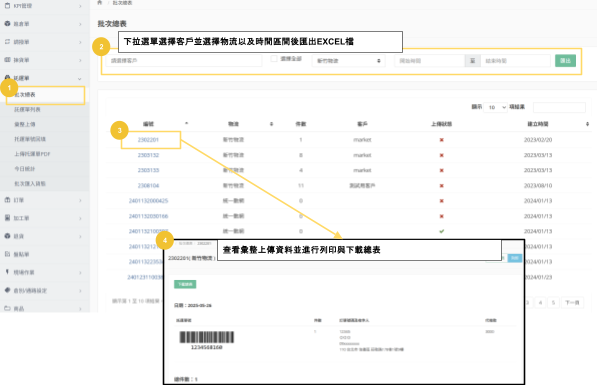Open batch link 2302201
The height and width of the screenshot is (385, 597).
pyautogui.click(x=148, y=140)
